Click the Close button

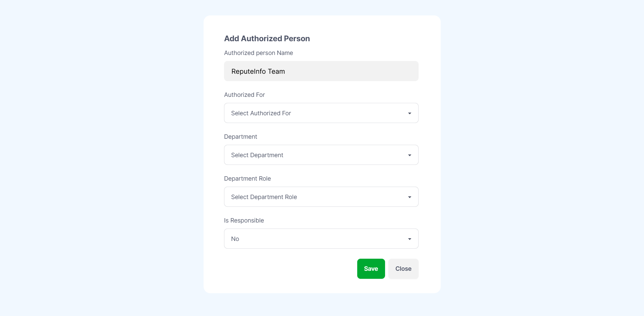point(403,268)
